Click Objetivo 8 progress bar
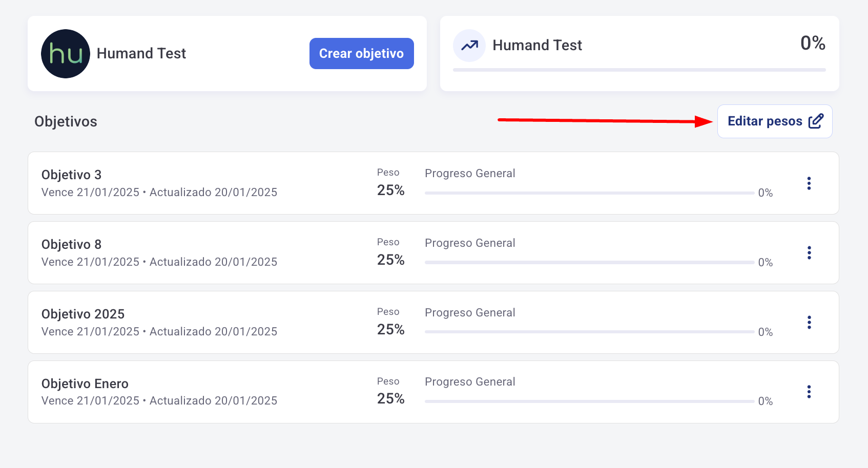This screenshot has width=868, height=468. (x=589, y=263)
